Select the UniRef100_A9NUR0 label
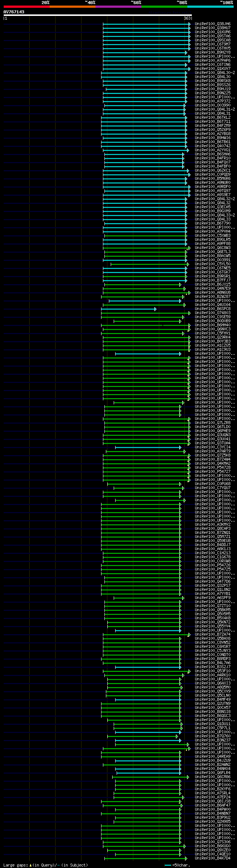This screenshot has width=237, height=868. click(213, 183)
